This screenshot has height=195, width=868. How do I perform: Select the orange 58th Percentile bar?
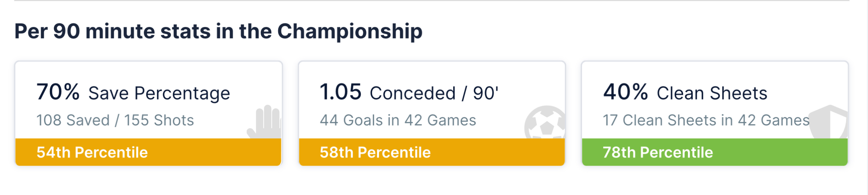(432, 152)
